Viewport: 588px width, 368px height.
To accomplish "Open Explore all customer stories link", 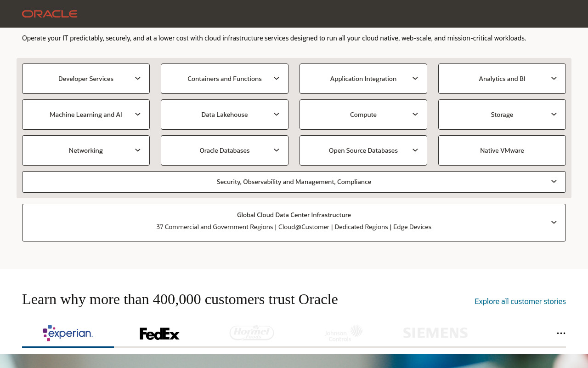I will [520, 301].
